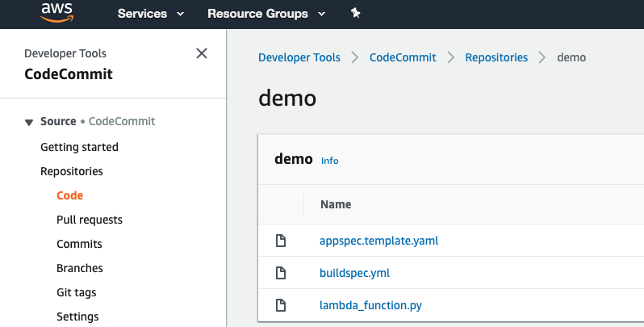This screenshot has width=644, height=327.
Task: Close the Developer Tools side panel
Action: click(202, 53)
